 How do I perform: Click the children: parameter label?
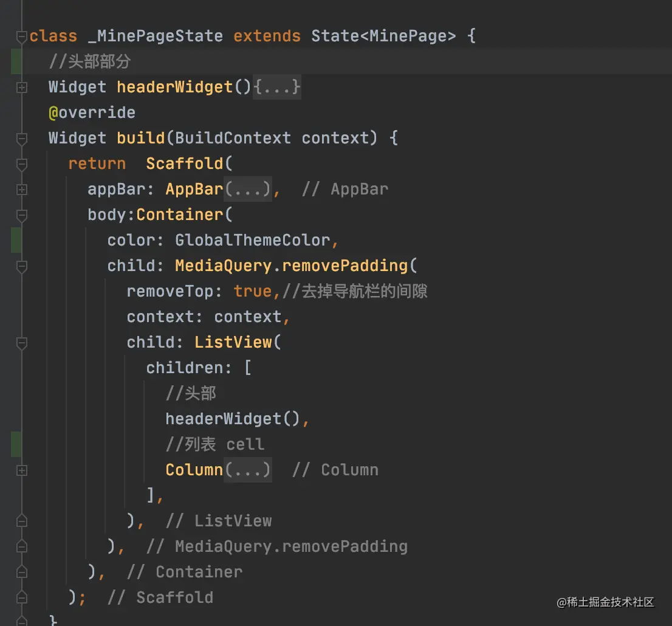(189, 368)
